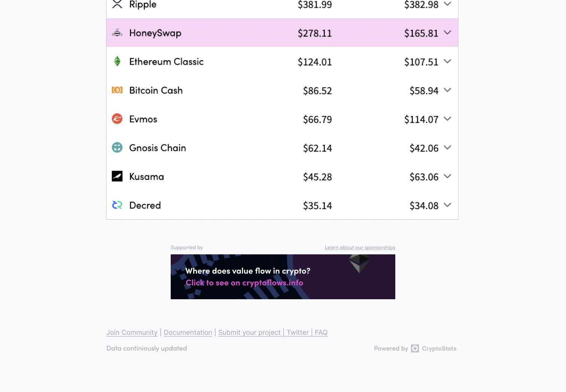The image size is (566, 392).
Task: Click the CryptoStats logo icon
Action: point(415,349)
